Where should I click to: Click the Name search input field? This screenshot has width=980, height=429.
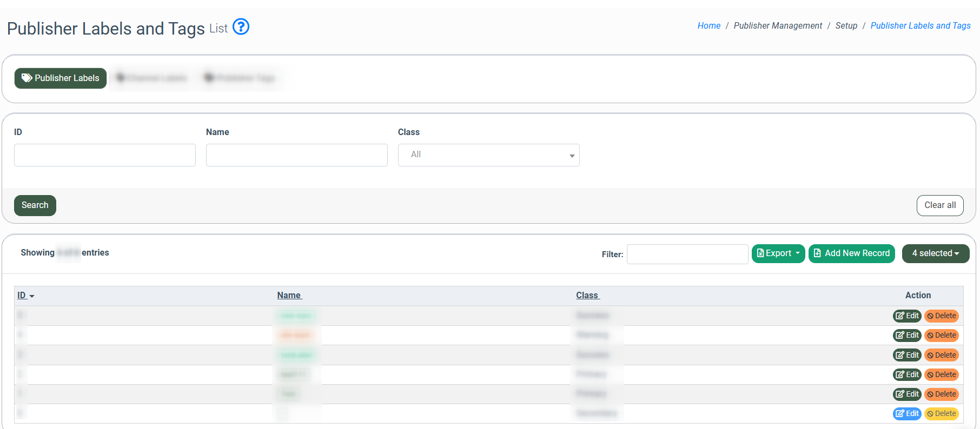(296, 155)
